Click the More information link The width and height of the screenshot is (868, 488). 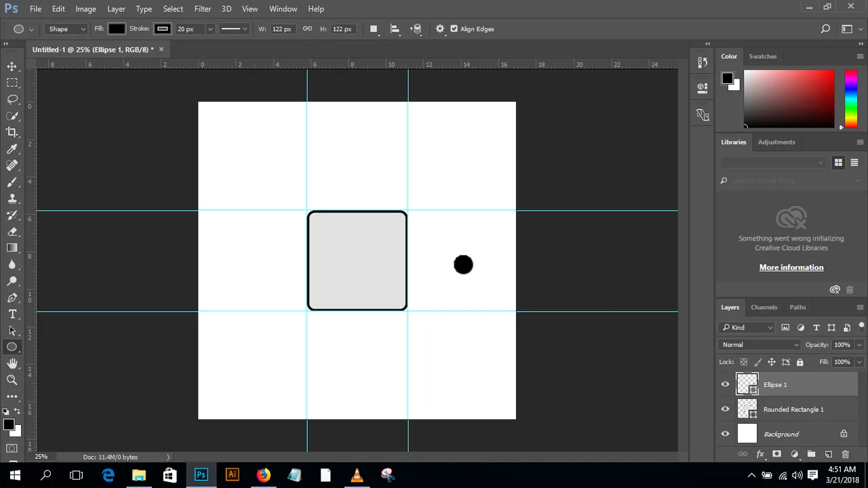point(791,267)
